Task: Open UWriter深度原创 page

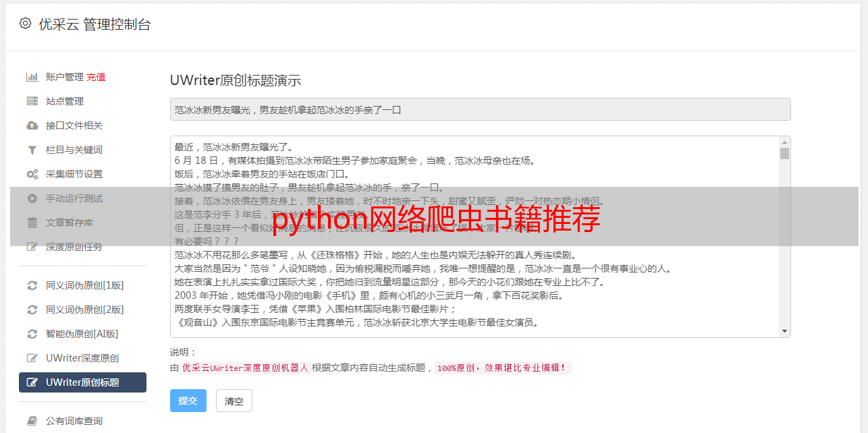Action: (82, 358)
